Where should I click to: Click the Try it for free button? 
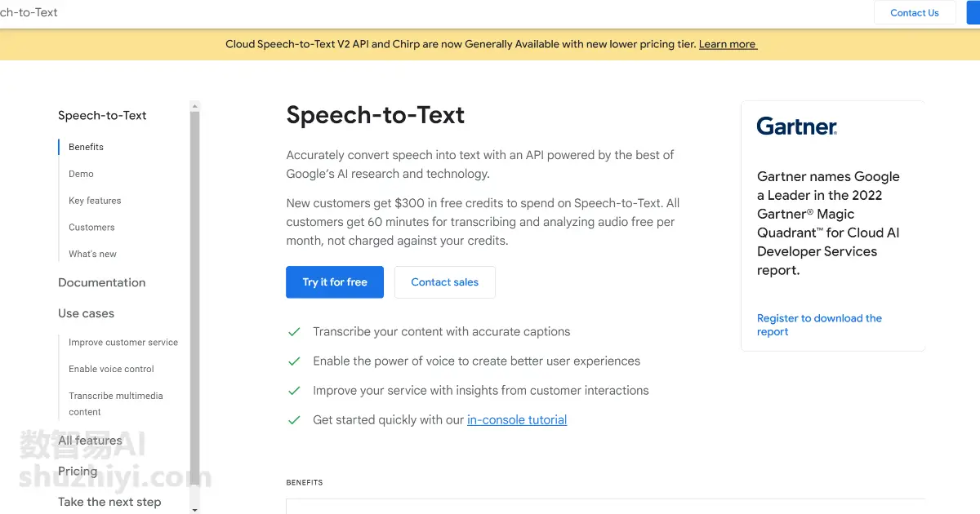click(335, 282)
